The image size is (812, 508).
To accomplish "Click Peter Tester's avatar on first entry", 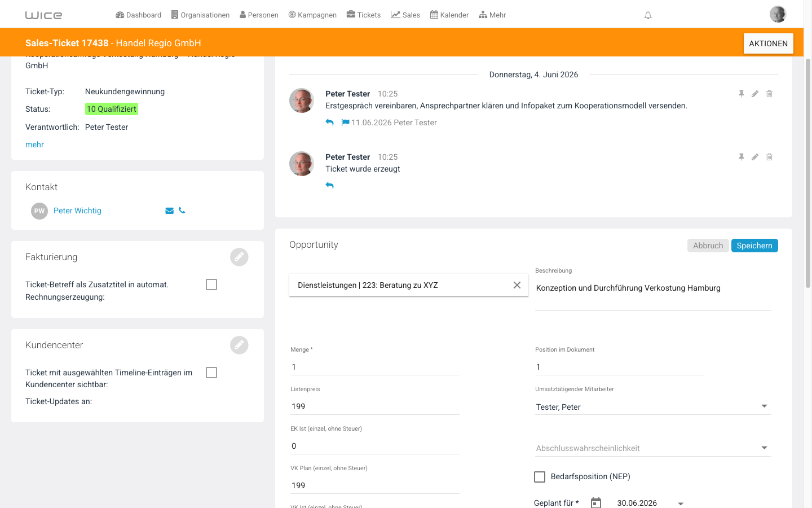I will coord(302,100).
